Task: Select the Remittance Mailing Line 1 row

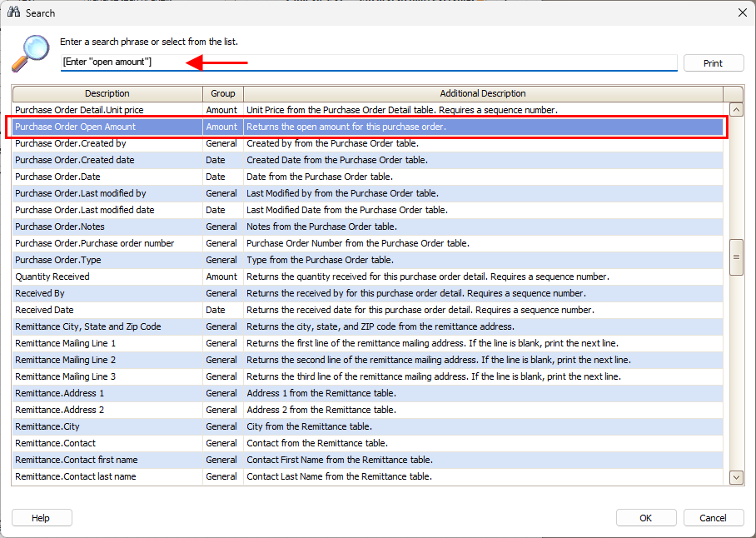Action: pyautogui.click(x=368, y=343)
